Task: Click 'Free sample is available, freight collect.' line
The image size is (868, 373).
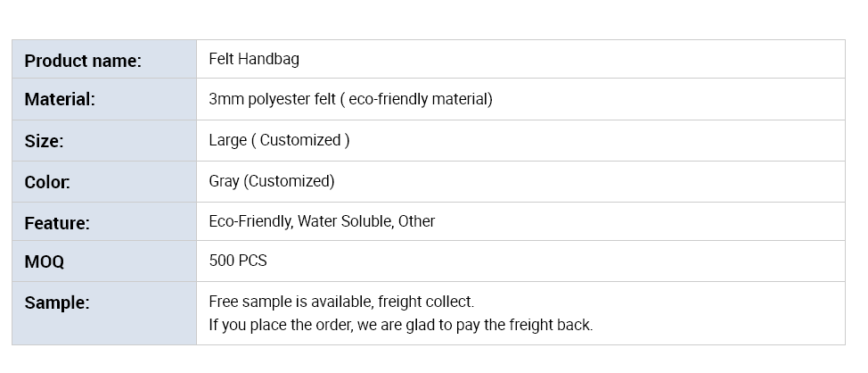Action: (x=341, y=302)
